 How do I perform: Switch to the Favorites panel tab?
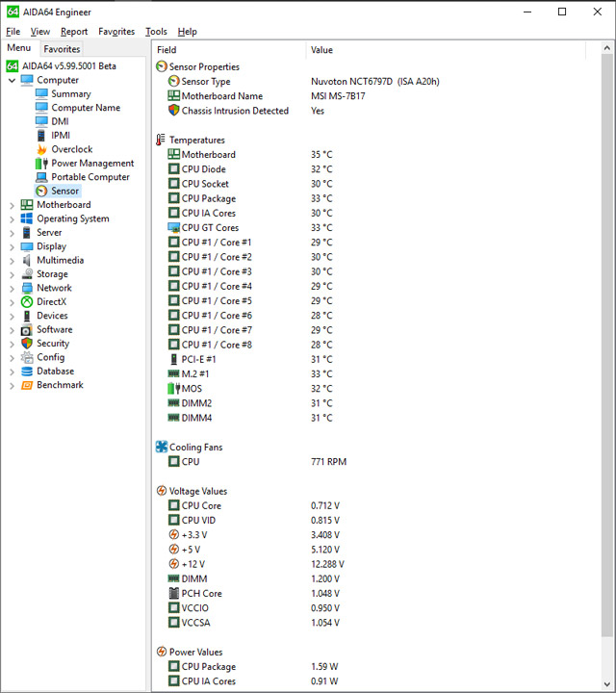[62, 49]
